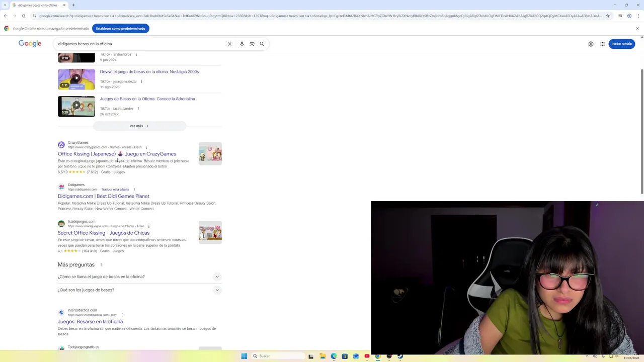Select the didigames besos en la oficina tab

click(39, 5)
